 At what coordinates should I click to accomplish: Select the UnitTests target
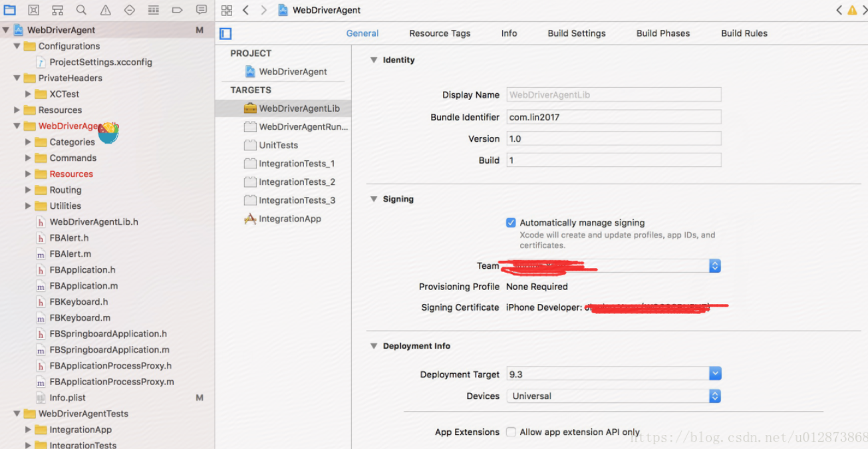pos(271,145)
